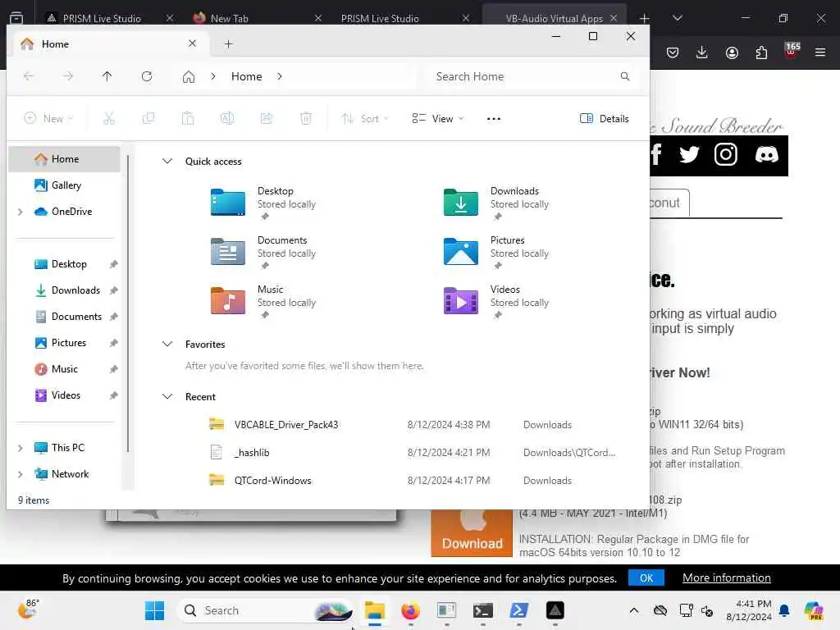Open Firefox extensions puzzle icon
Image resolution: width=840 pixels, height=630 pixels.
pyautogui.click(x=761, y=52)
